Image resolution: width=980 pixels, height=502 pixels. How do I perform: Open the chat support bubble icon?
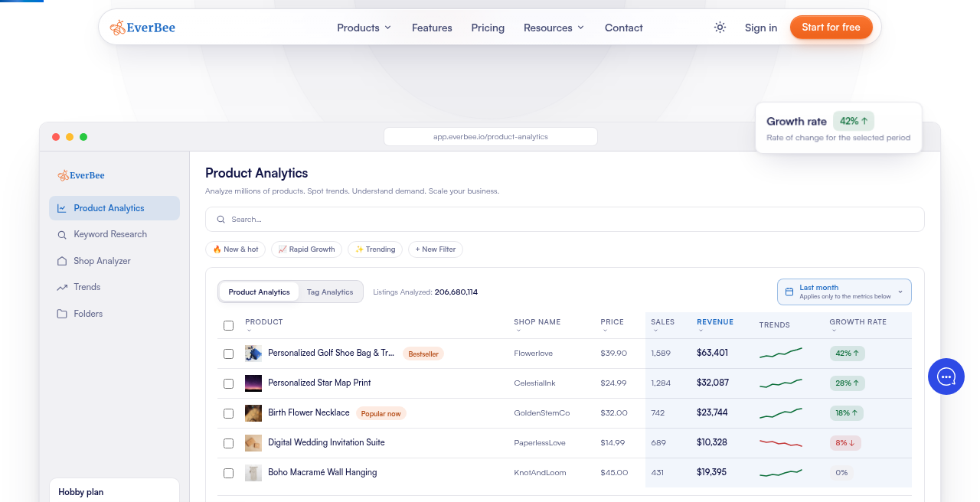[x=946, y=376]
